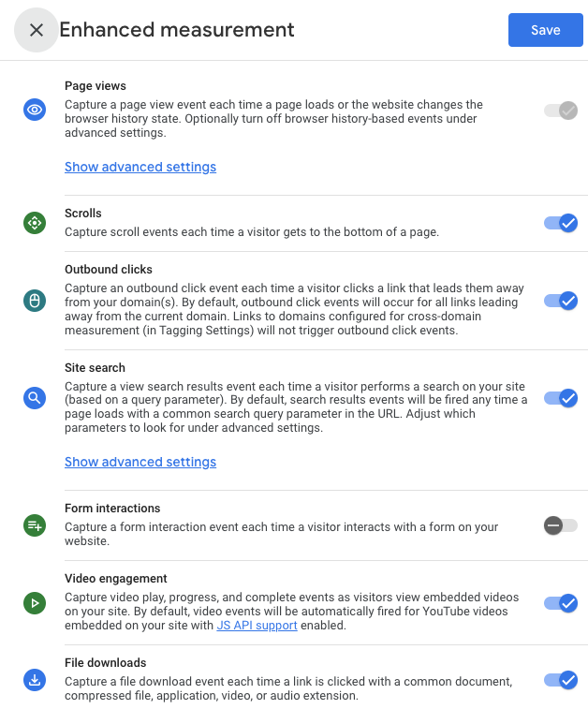The height and width of the screenshot is (709, 588).
Task: Click the Page views eye icon
Action: coord(35,110)
